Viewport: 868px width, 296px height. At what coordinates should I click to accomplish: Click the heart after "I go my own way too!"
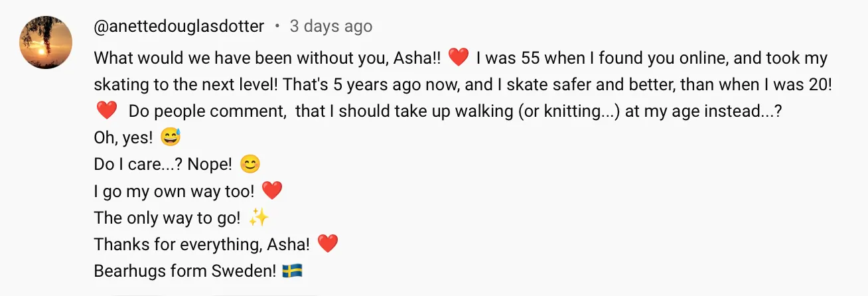(272, 191)
